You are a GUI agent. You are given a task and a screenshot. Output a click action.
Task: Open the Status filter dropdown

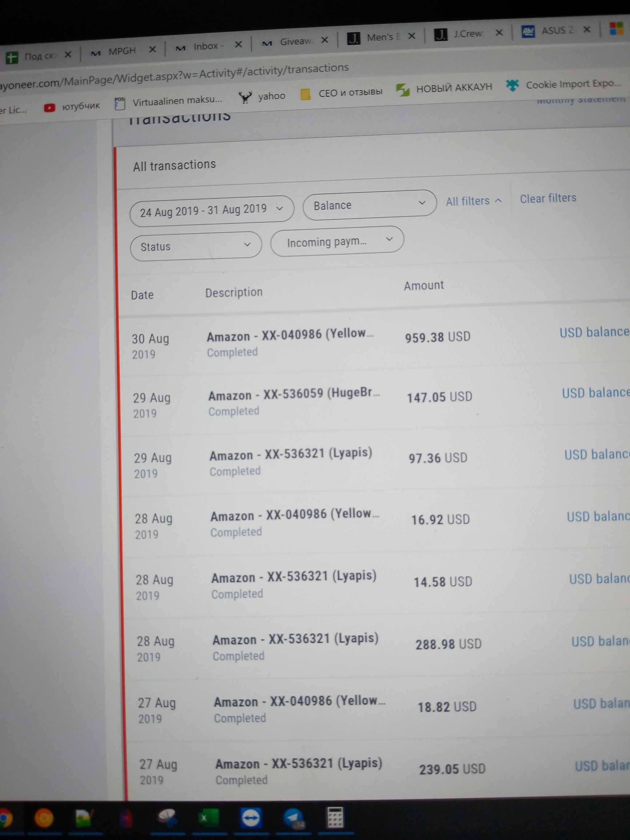pyautogui.click(x=196, y=246)
